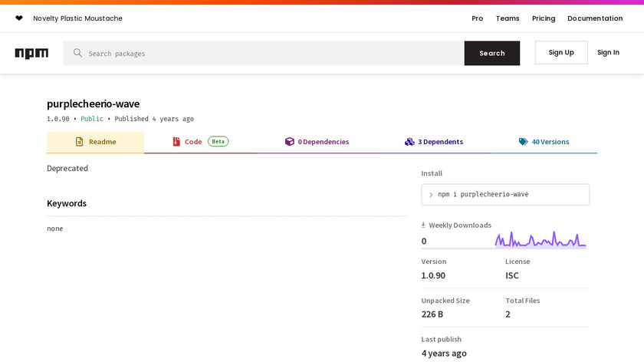Click the Deprecated readme text
Viewport: 644px width, 362px height.
point(67,169)
